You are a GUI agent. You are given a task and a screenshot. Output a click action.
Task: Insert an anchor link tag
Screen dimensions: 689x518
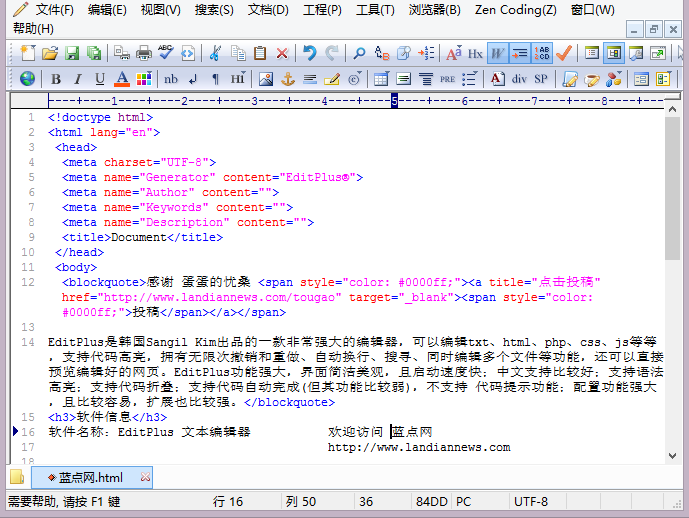288,79
